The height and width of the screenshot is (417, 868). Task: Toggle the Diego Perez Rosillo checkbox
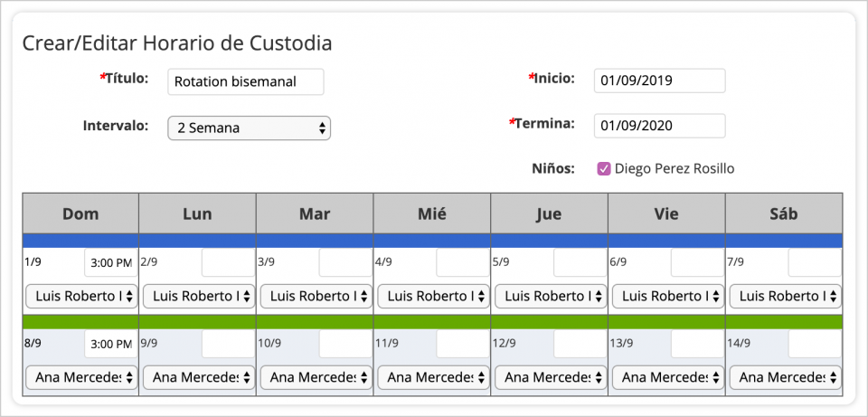[604, 169]
